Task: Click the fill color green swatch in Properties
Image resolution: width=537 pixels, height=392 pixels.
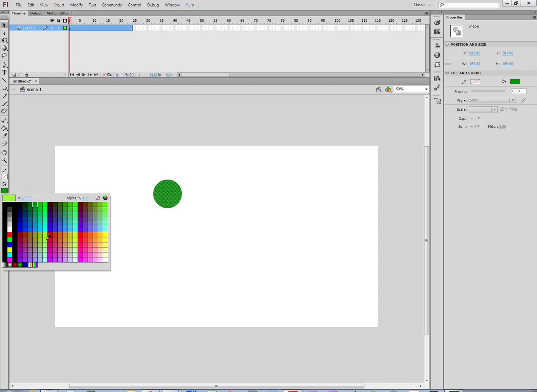Action: 515,82
